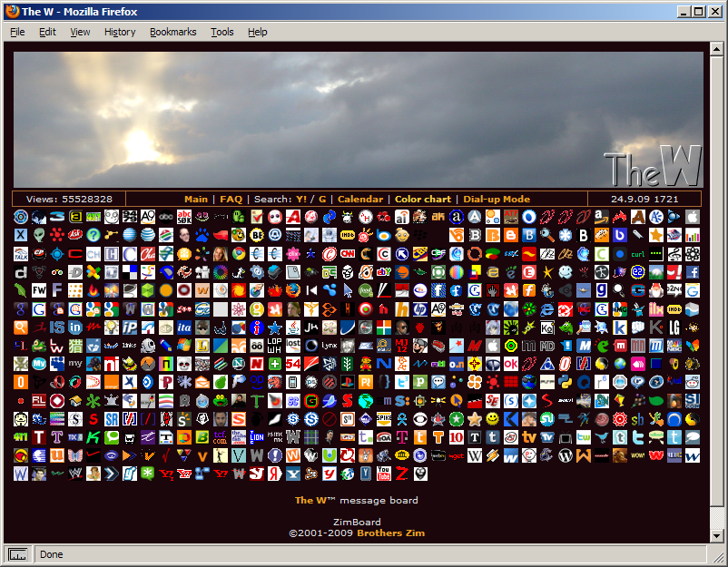
Task: Click the Yandex 'Я' favicon
Action: (275, 474)
